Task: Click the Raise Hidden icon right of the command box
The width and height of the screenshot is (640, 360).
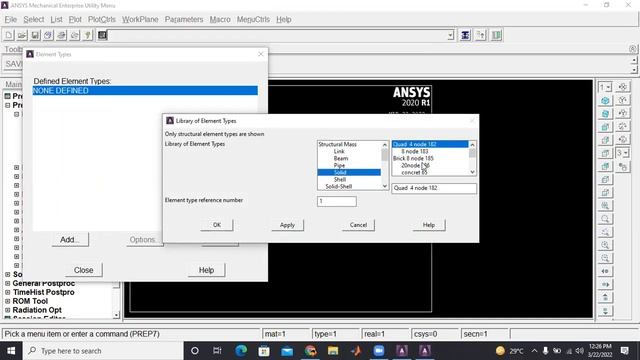Action: [x=465, y=35]
